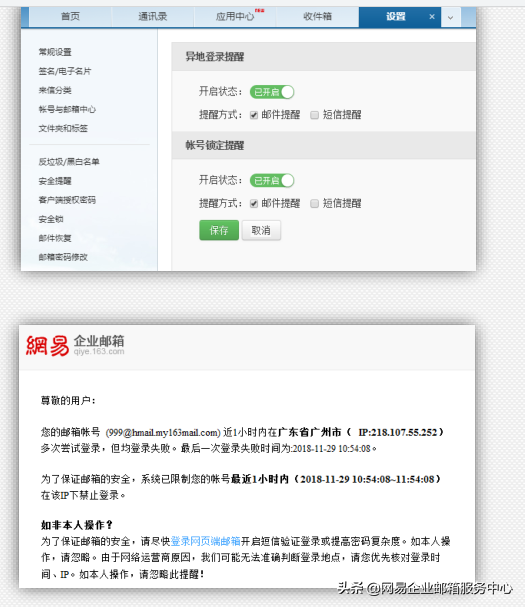The width and height of the screenshot is (525, 607).
Task: Open 帐号与邮箱中心 in sidebar
Action: click(x=67, y=109)
